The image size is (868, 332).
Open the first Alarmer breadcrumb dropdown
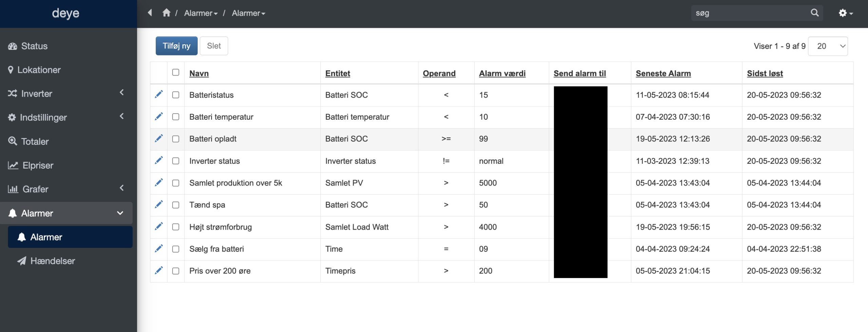[201, 13]
